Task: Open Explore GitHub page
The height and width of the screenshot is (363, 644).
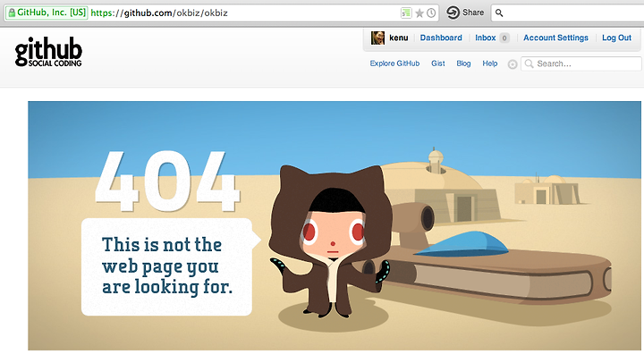Action: [394, 63]
